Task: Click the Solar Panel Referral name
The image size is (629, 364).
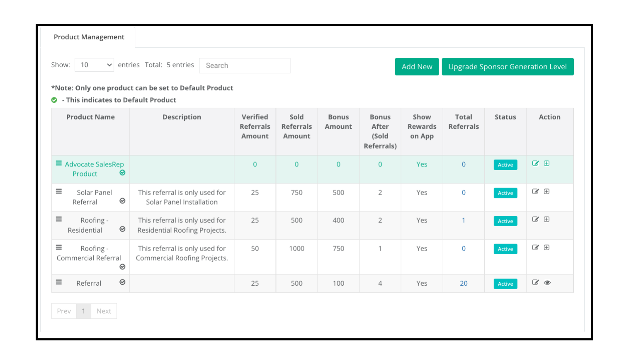Action: (x=92, y=197)
